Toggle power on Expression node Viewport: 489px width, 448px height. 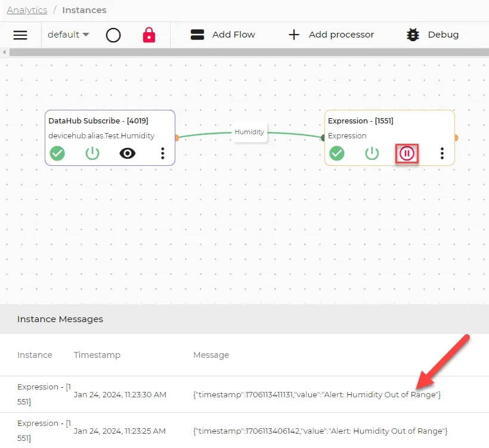point(372,153)
